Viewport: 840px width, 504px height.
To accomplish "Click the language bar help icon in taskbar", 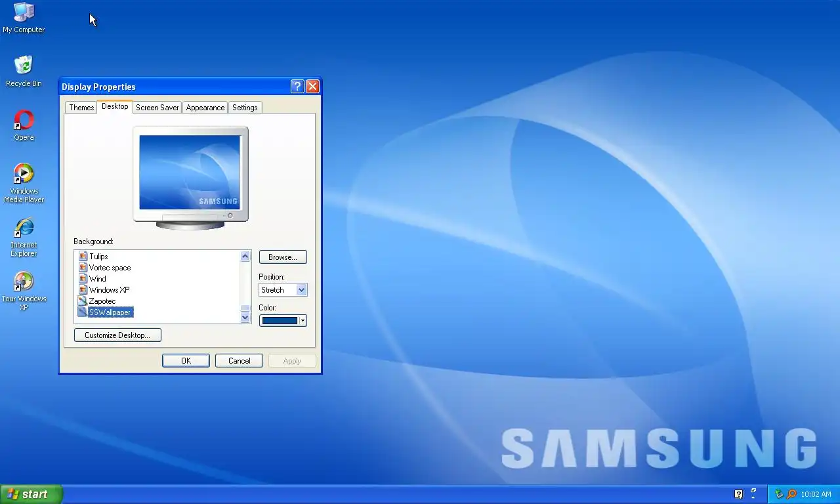I will [x=738, y=494].
